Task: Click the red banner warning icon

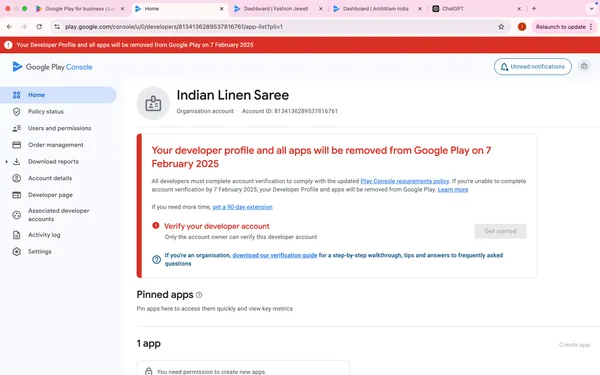Action: pyautogui.click(x=8, y=45)
